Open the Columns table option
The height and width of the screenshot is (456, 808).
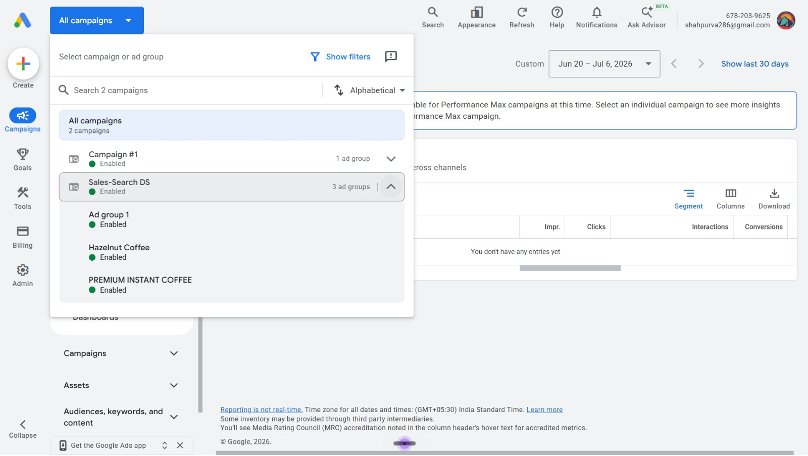[731, 199]
